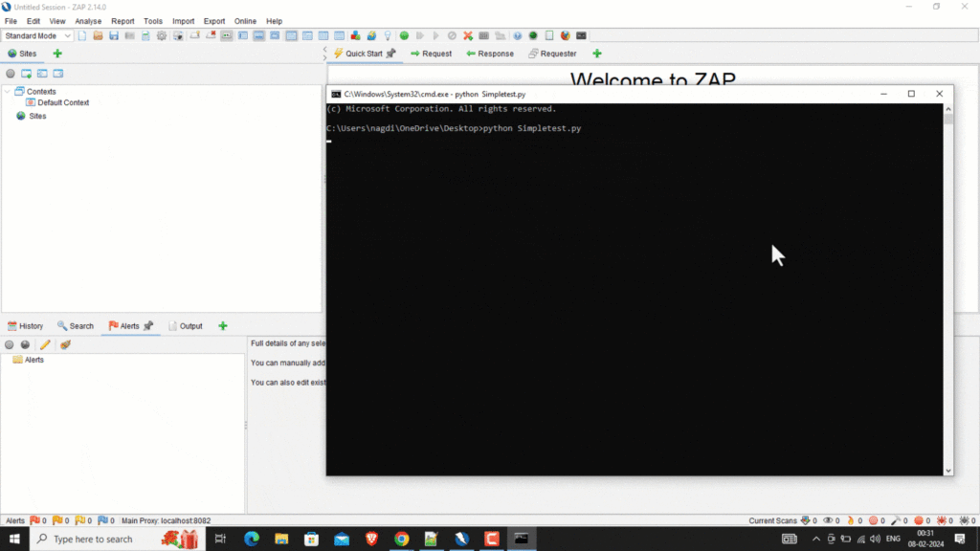Click the eye passive scan status icon
The width and height of the screenshot is (980, 551).
[x=828, y=520]
